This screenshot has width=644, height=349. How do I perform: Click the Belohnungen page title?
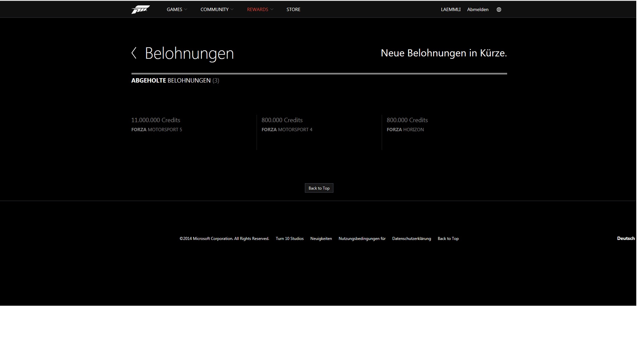coord(189,53)
